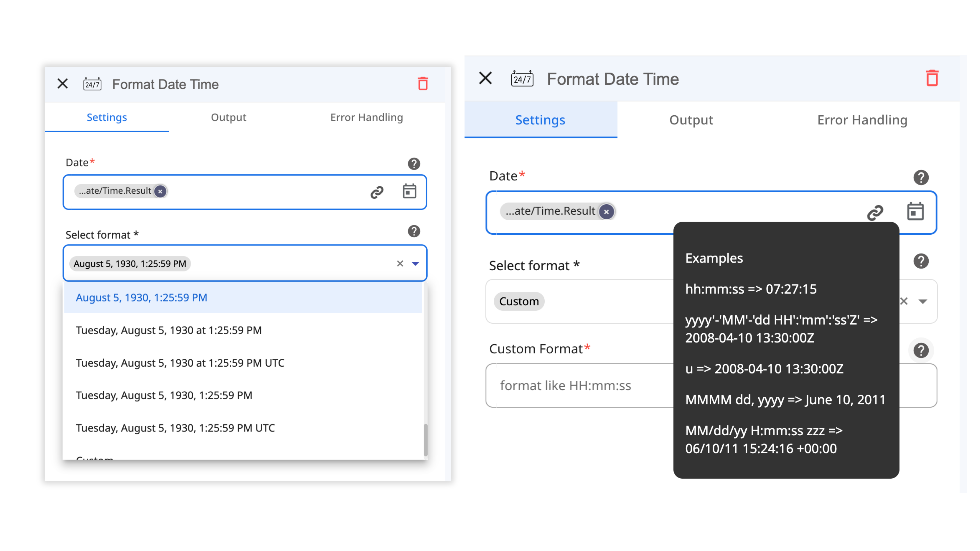Select 'Tuesday, August 5, 1930, 1:25:59 PM' option
This screenshot has height=551, width=980.
[164, 395]
